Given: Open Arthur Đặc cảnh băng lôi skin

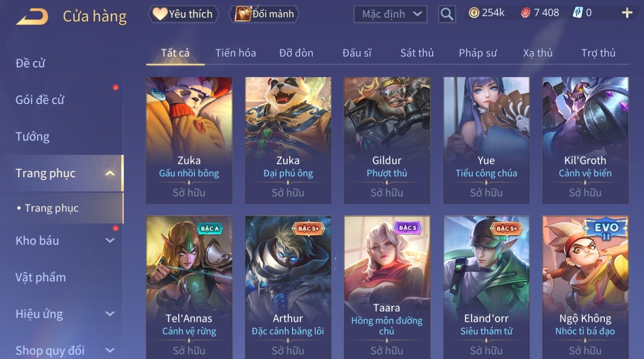Looking at the screenshot, I should click(288, 287).
